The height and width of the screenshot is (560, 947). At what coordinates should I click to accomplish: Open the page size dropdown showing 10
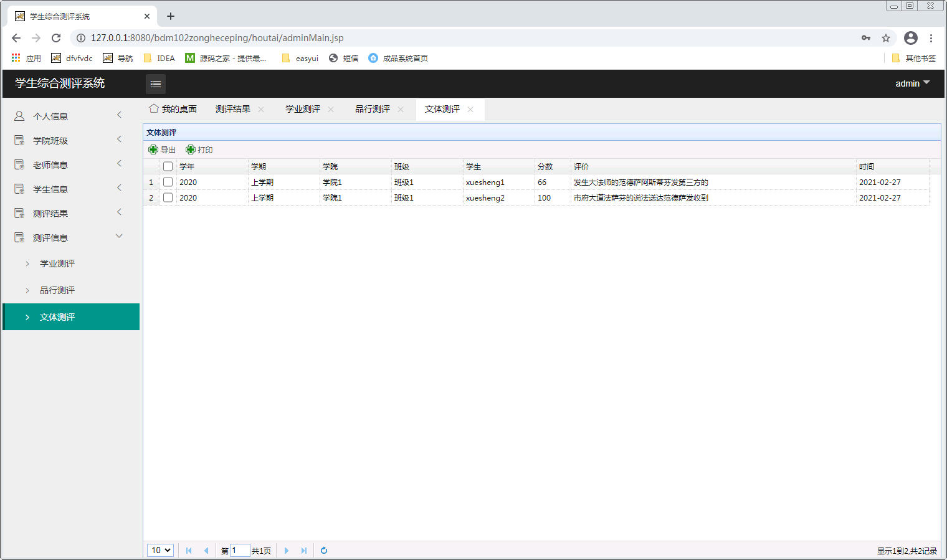click(160, 550)
